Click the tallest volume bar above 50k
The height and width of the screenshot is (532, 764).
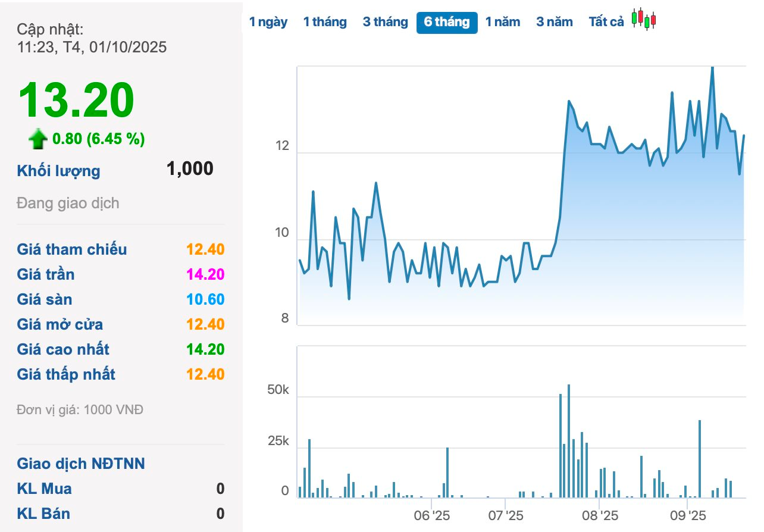click(x=569, y=440)
